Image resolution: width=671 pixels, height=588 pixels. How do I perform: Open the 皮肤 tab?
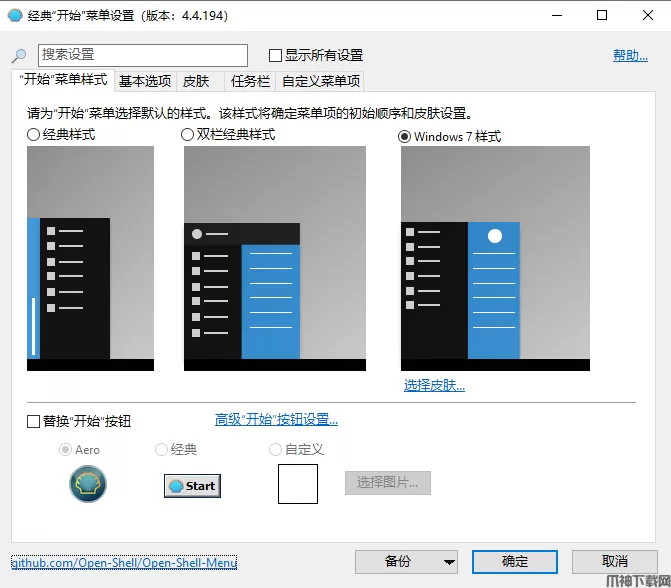pyautogui.click(x=196, y=81)
